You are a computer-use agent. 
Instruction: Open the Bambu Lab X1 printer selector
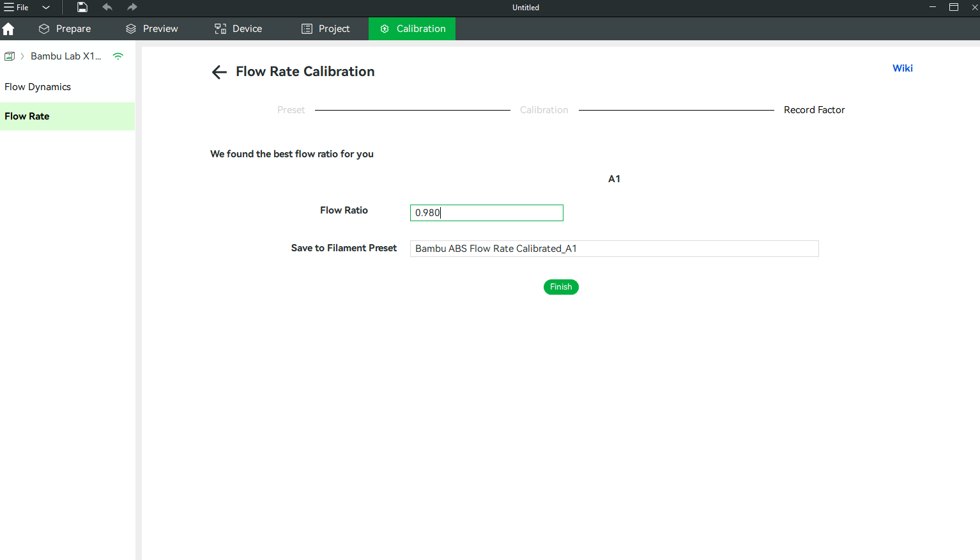click(x=66, y=56)
